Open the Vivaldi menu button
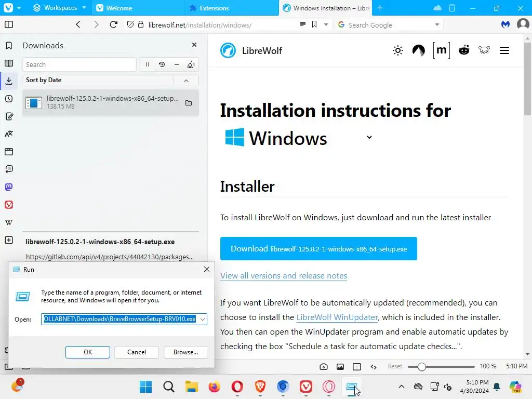Viewport: 532px width, 399px height. (8, 8)
